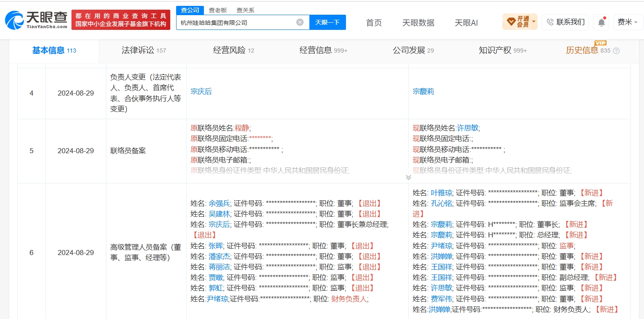
Task: Open 孔沁铭 profile link
Action: pyautogui.click(x=441, y=203)
